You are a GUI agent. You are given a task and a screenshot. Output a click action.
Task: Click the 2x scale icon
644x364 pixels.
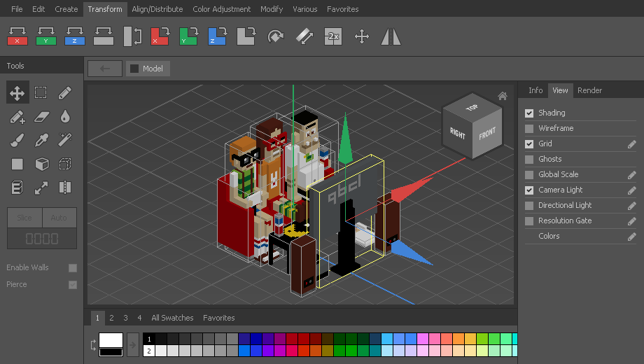click(333, 36)
